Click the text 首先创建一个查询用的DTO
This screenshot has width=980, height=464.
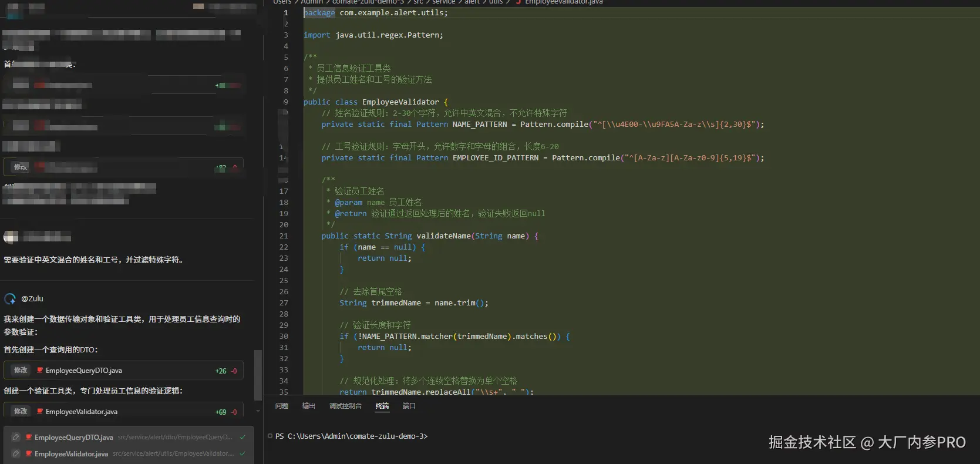51,349
